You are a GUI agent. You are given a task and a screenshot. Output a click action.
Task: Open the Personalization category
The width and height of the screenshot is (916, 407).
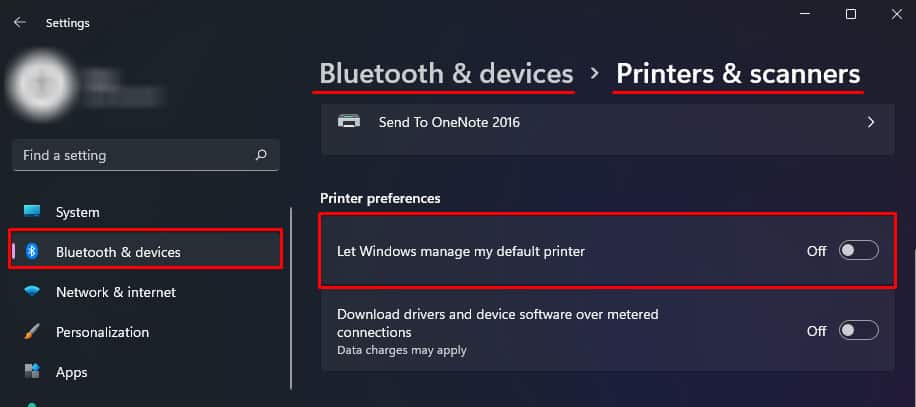point(145,332)
